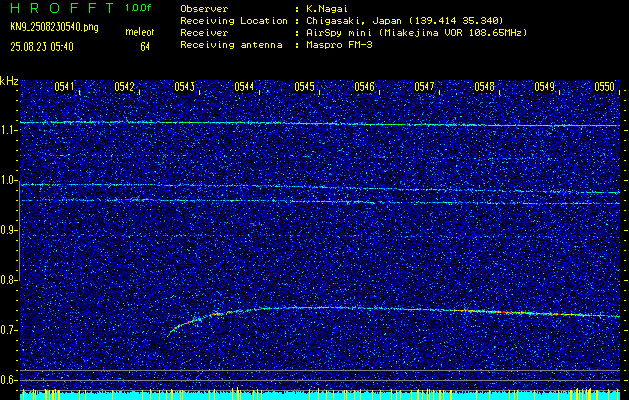
Task: Click antenna name Maspro FM-3
Action: pyautogui.click(x=339, y=45)
